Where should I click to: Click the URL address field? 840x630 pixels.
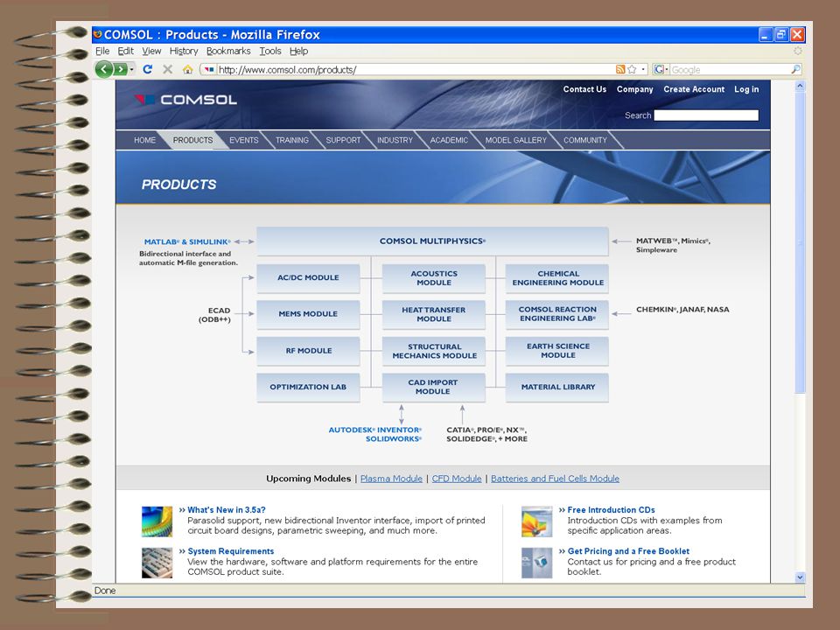coord(416,70)
